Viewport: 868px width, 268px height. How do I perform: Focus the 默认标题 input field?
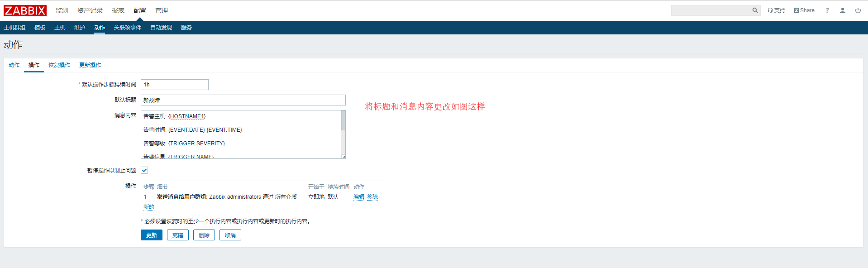[243, 100]
